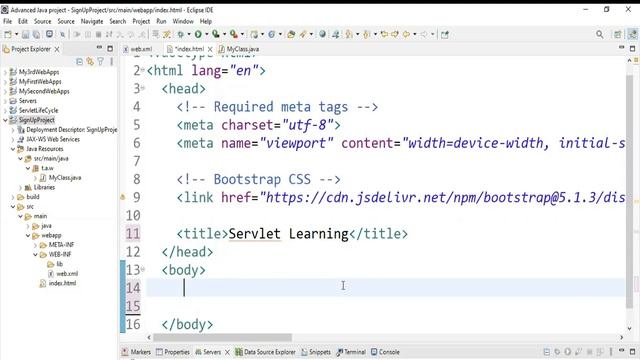Open the Markers tab
Viewport: 640px width, 360px height.
click(x=136, y=352)
